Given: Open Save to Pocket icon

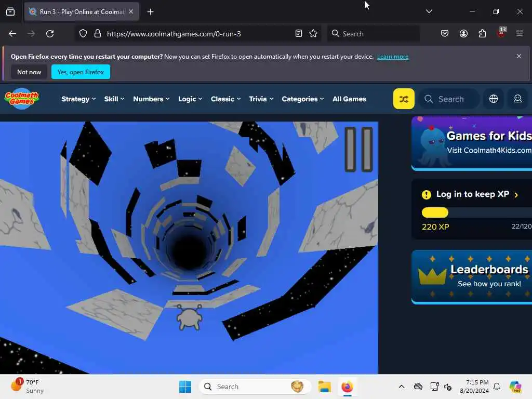Looking at the screenshot, I should (445, 34).
